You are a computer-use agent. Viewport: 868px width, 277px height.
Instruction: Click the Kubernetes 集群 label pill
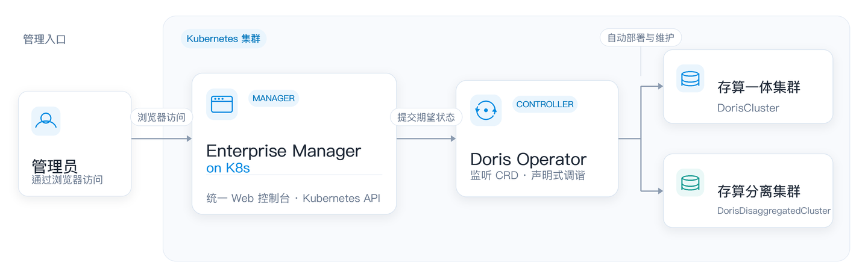click(224, 39)
